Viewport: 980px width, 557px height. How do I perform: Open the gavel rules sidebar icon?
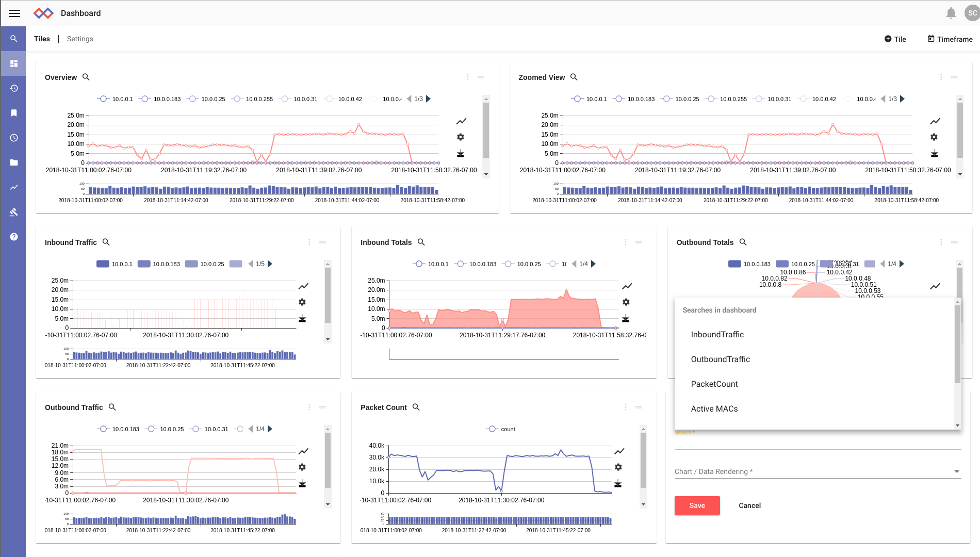tap(14, 212)
